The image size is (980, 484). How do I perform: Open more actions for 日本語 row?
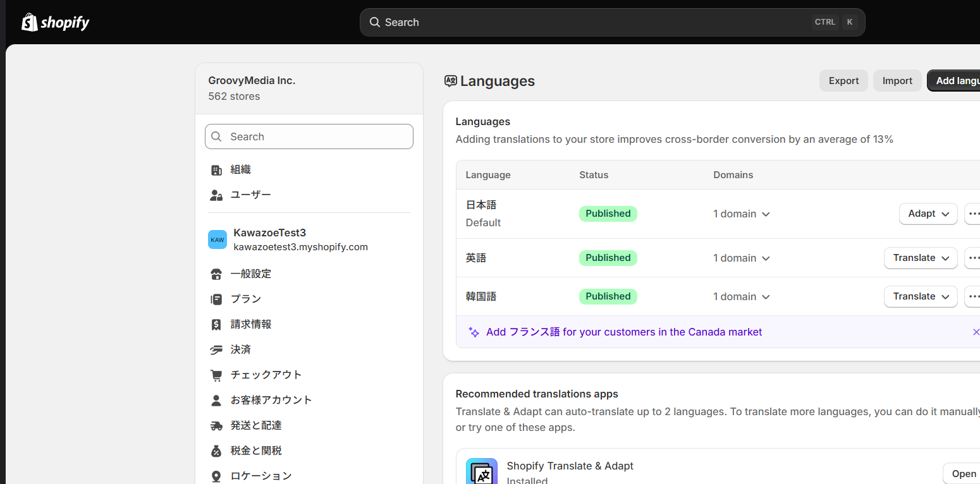point(972,214)
